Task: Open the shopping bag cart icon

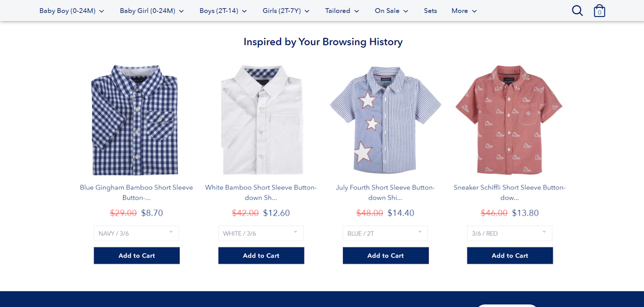Action: [599, 11]
